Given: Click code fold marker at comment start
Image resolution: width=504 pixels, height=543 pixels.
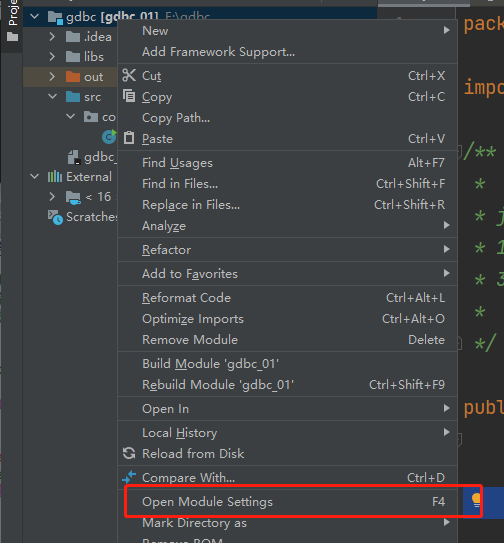Looking at the screenshot, I should pos(459,152).
